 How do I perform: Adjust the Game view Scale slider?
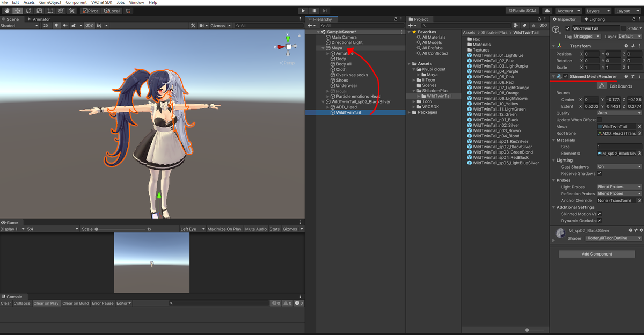[x=120, y=229]
